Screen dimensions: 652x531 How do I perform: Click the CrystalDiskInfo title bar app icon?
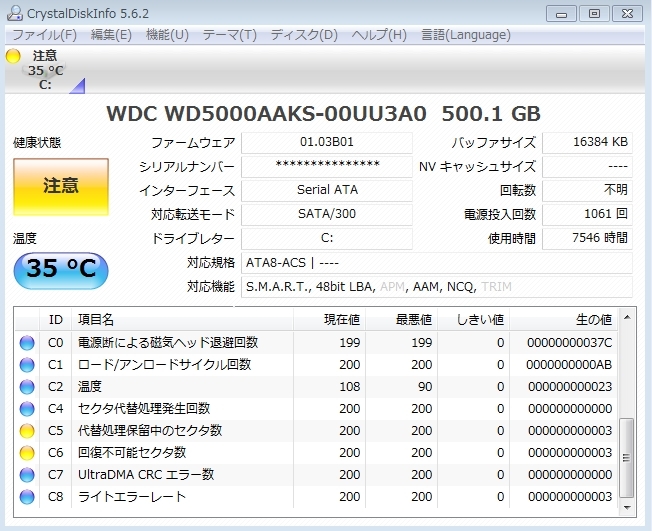(x=15, y=13)
